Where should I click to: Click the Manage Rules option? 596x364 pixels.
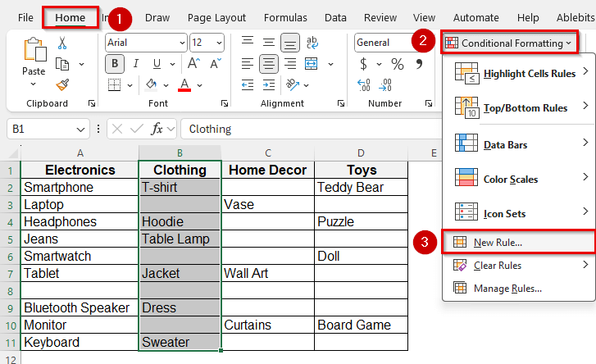(507, 288)
